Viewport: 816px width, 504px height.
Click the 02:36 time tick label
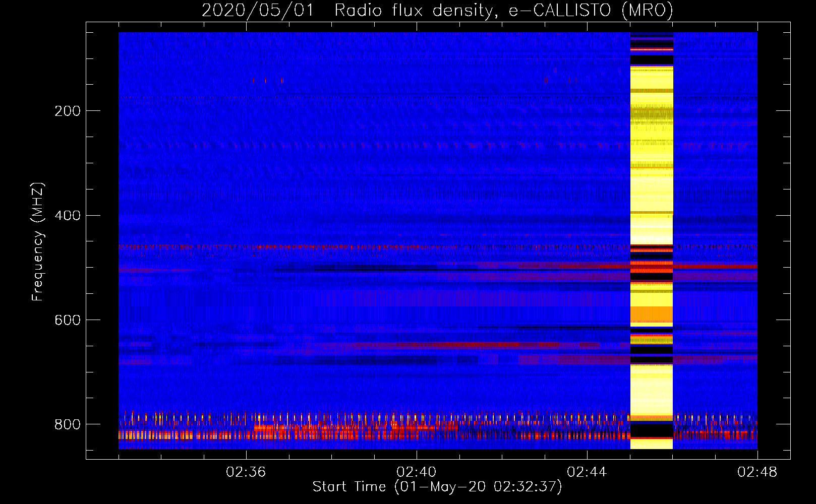click(x=246, y=472)
